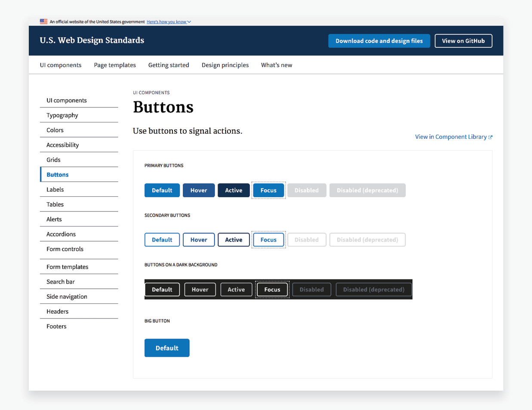
Task: Click the secondary outlined Active button
Action: click(234, 240)
